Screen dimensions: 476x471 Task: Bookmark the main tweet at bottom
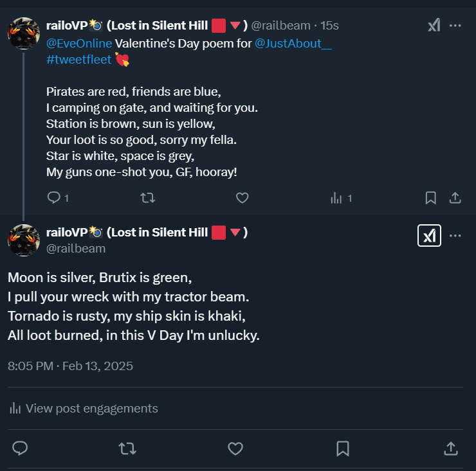click(343, 448)
